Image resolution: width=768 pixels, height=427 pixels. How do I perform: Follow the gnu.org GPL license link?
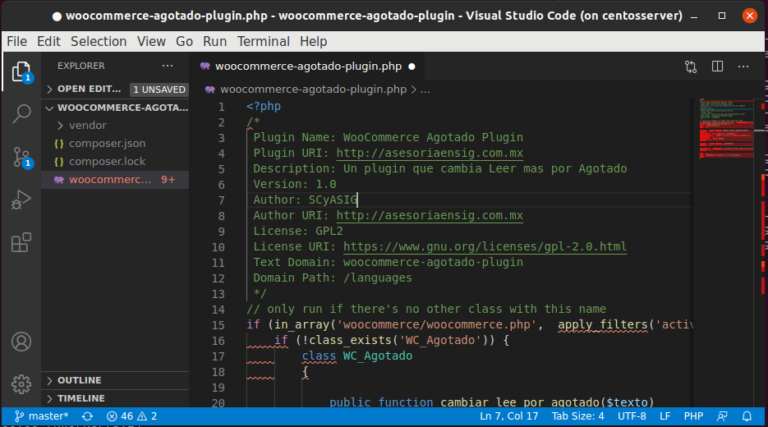(x=484, y=246)
